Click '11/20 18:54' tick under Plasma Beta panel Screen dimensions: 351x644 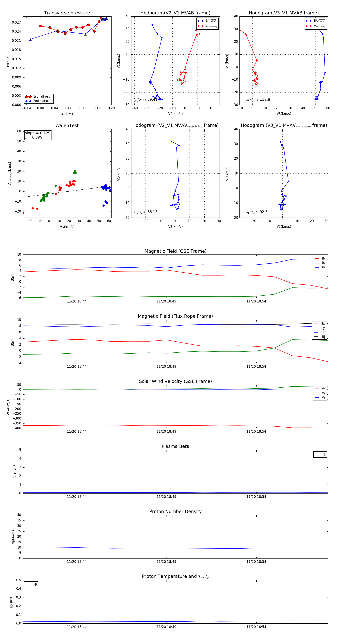256,497
